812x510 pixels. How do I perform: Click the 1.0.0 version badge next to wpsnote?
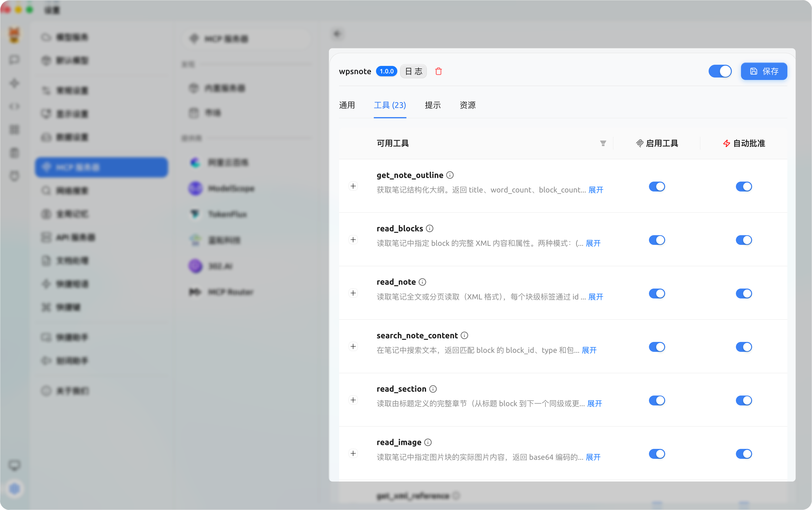pos(386,71)
